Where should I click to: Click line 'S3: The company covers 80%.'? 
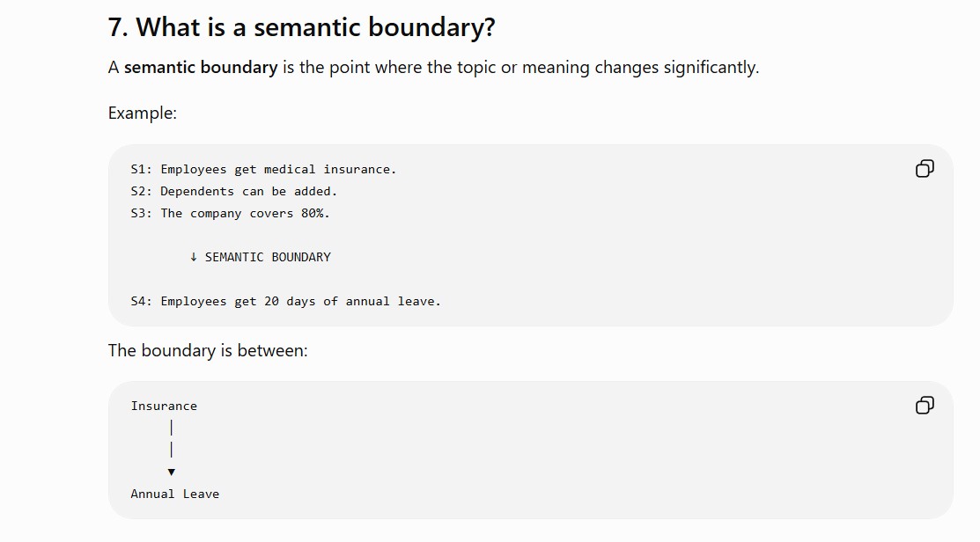pos(230,213)
